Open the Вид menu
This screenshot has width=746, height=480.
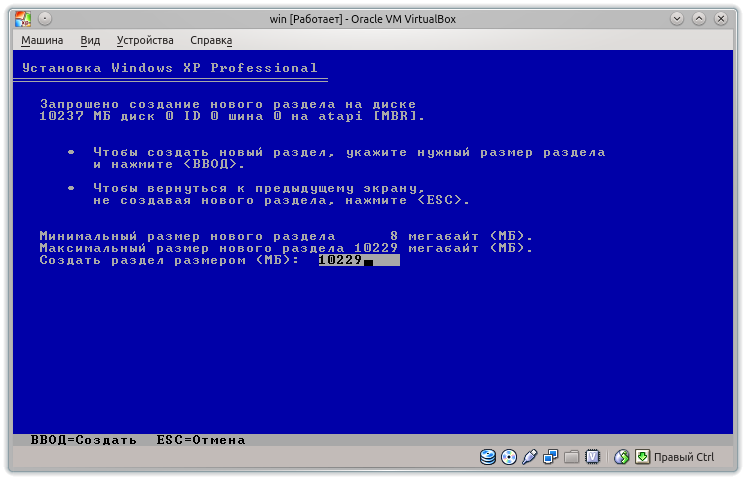click(x=90, y=40)
